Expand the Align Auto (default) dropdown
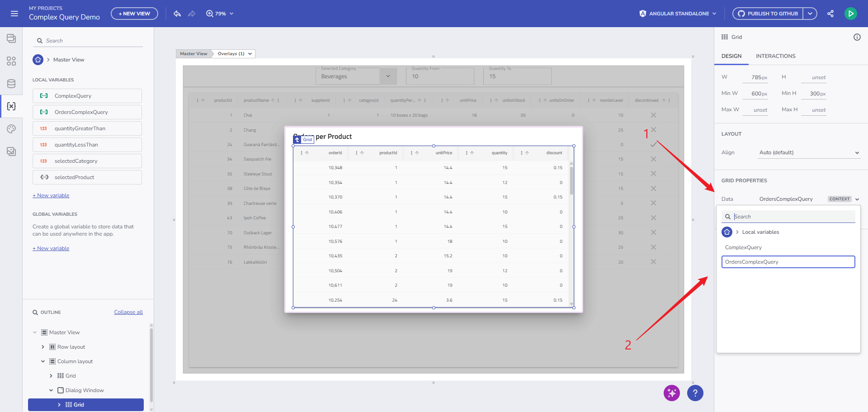The width and height of the screenshot is (868, 412). 809,152
